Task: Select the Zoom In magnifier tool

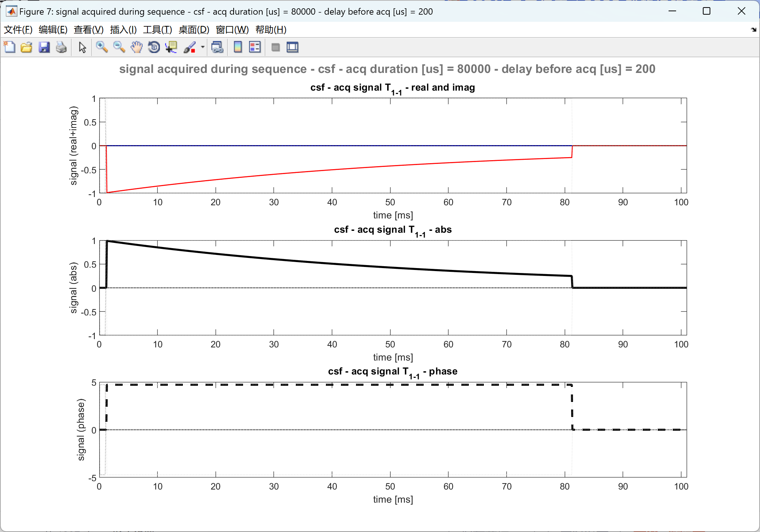Action: pyautogui.click(x=102, y=47)
